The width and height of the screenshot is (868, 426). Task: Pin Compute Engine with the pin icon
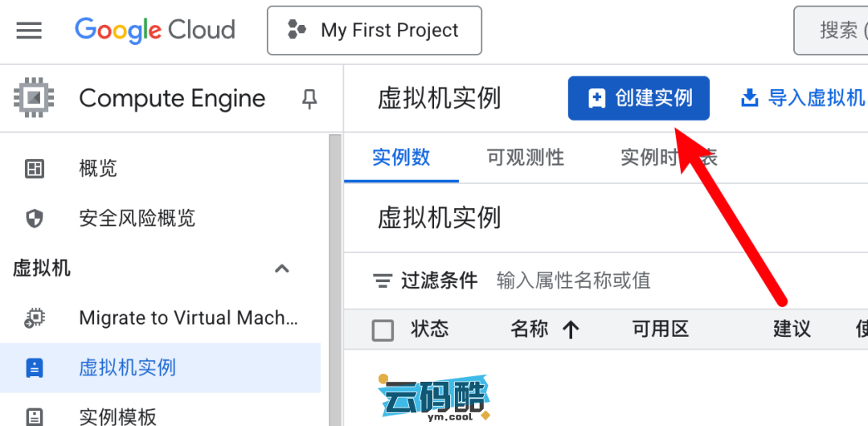coord(309,99)
